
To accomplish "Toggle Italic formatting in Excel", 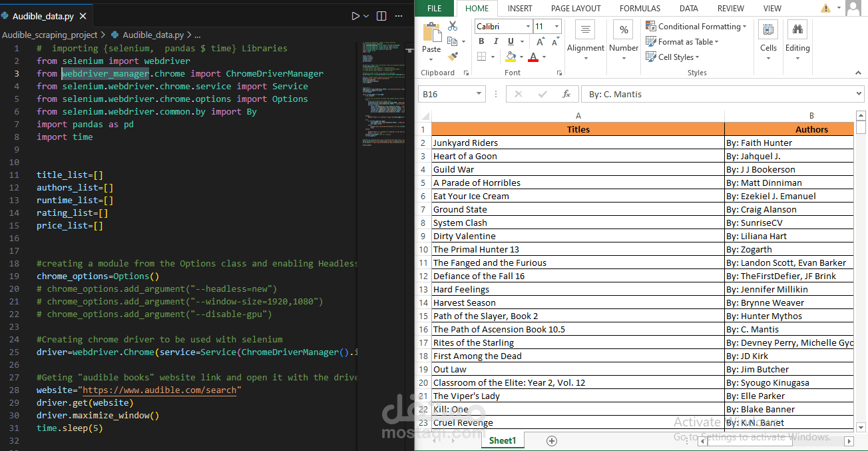I will pyautogui.click(x=495, y=41).
